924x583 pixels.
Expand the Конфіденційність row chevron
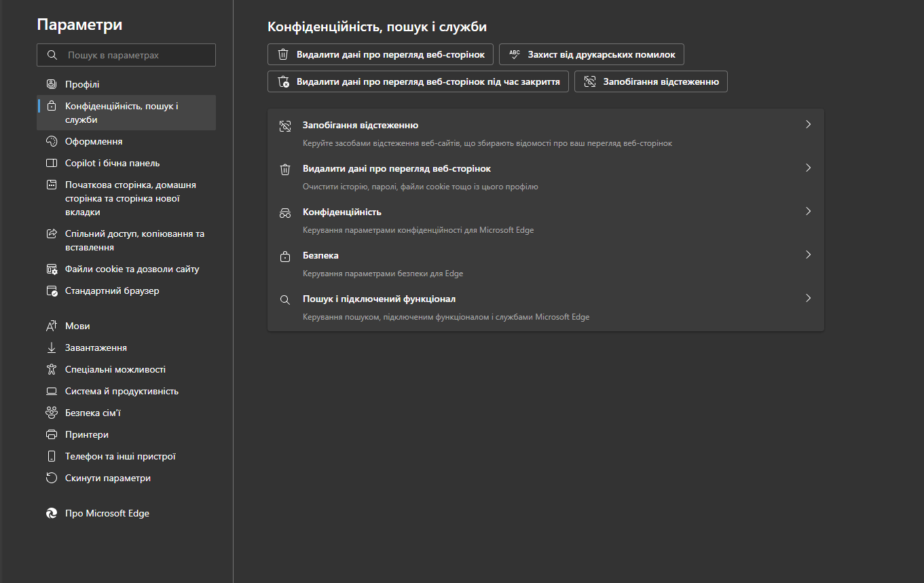click(808, 212)
